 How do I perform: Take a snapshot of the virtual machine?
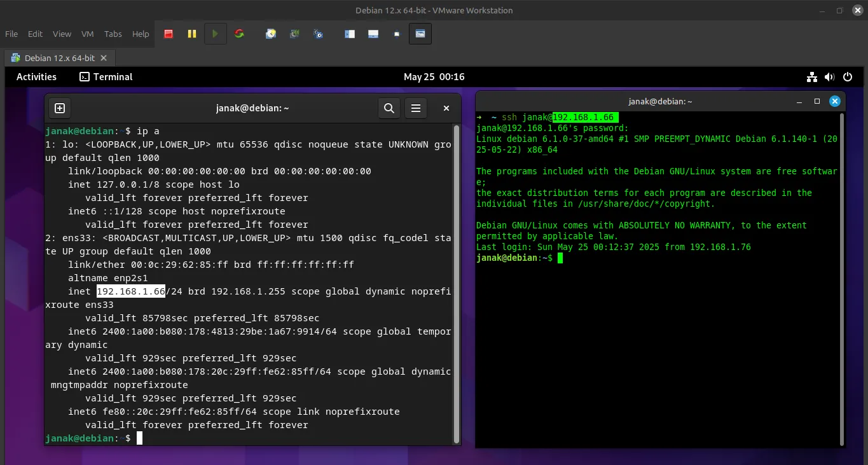[x=271, y=34]
